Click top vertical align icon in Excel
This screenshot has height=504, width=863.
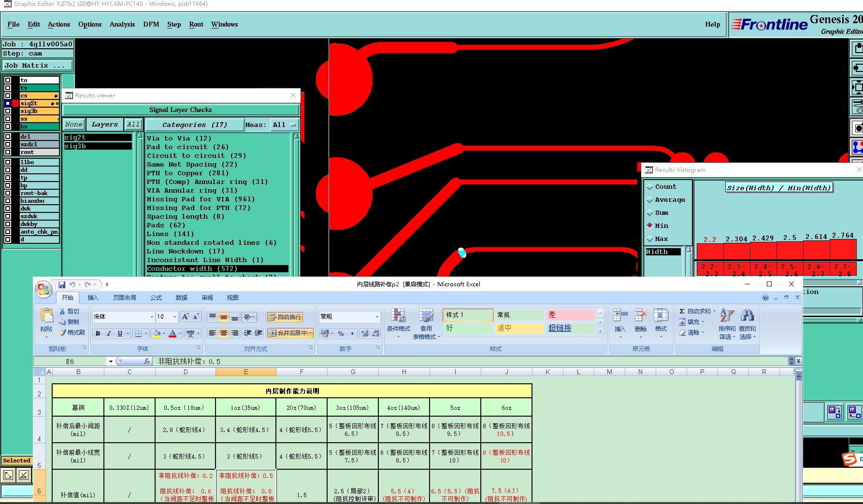[x=212, y=317]
